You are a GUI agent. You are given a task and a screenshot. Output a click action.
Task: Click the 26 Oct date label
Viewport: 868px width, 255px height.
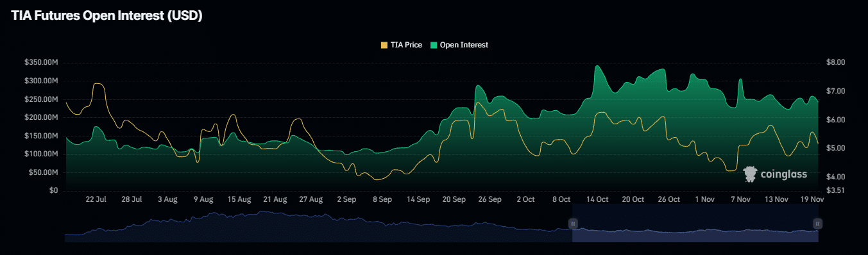pyautogui.click(x=670, y=199)
